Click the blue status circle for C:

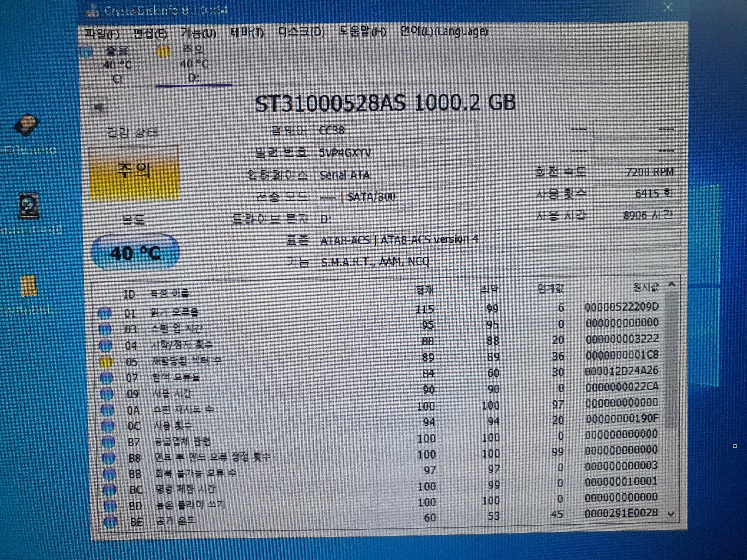pyautogui.click(x=87, y=52)
